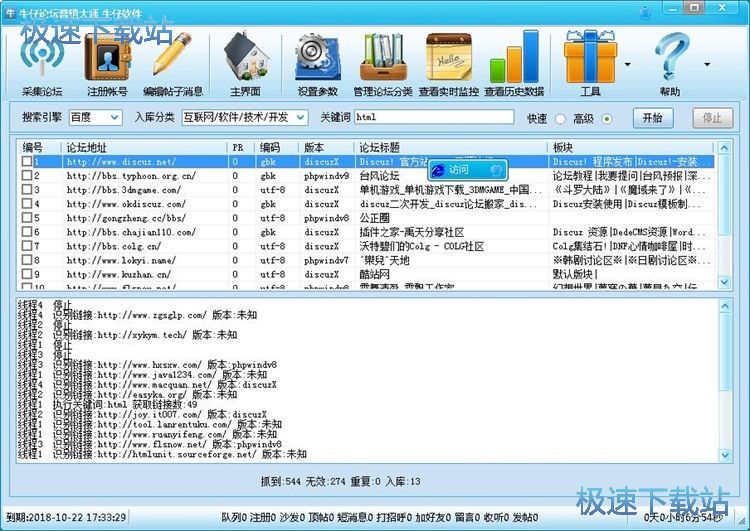This screenshot has width=750, height=531.
Task: Click the 公正圈 forum title cell
Action: 375,218
